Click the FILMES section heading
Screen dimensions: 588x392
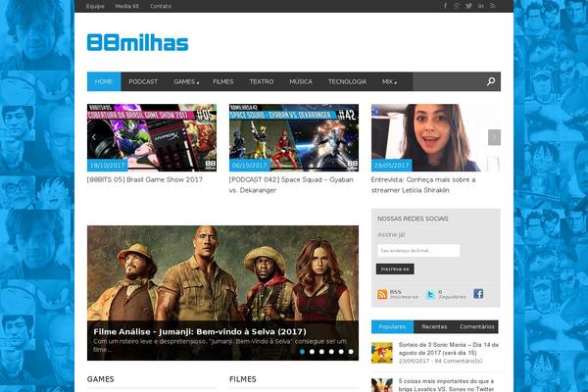[x=243, y=379]
